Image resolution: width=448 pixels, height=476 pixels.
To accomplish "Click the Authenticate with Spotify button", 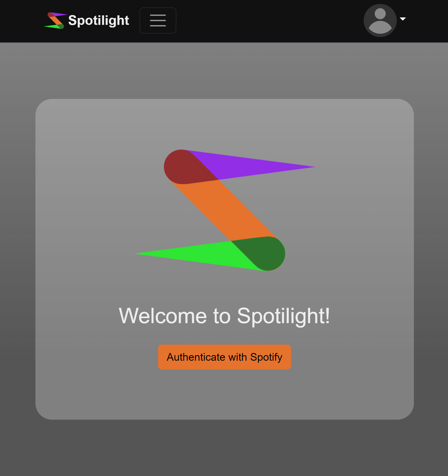I will click(x=224, y=357).
